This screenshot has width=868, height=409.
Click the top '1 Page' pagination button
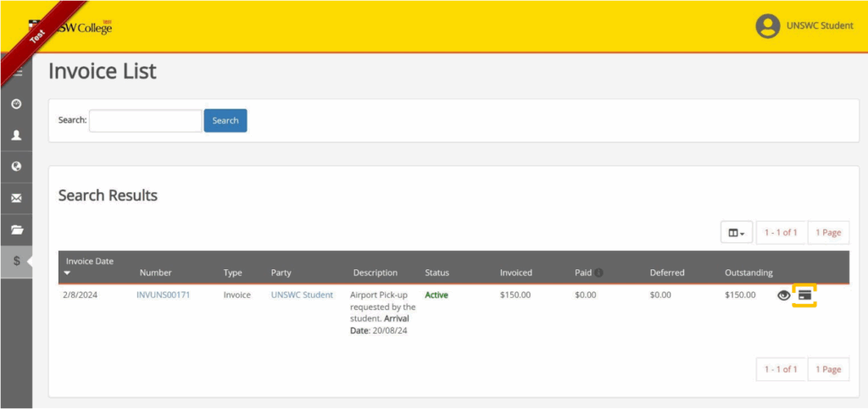[x=828, y=233]
